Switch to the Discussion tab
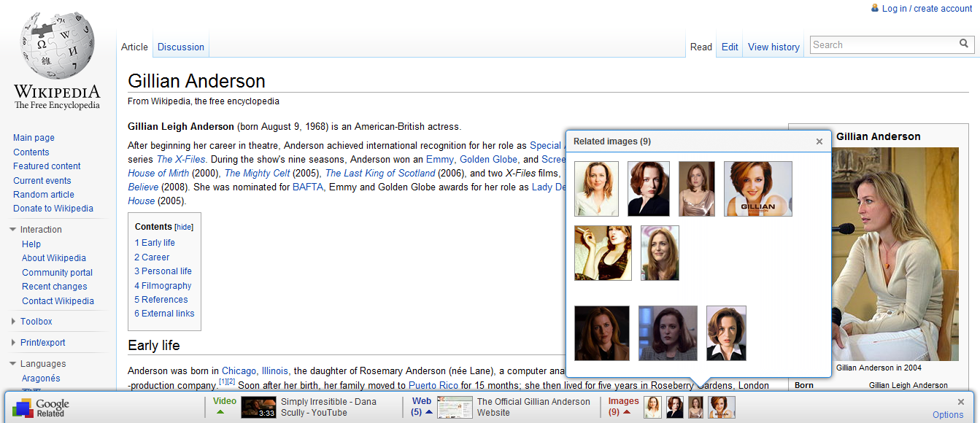The height and width of the screenshot is (423, 980). click(180, 47)
